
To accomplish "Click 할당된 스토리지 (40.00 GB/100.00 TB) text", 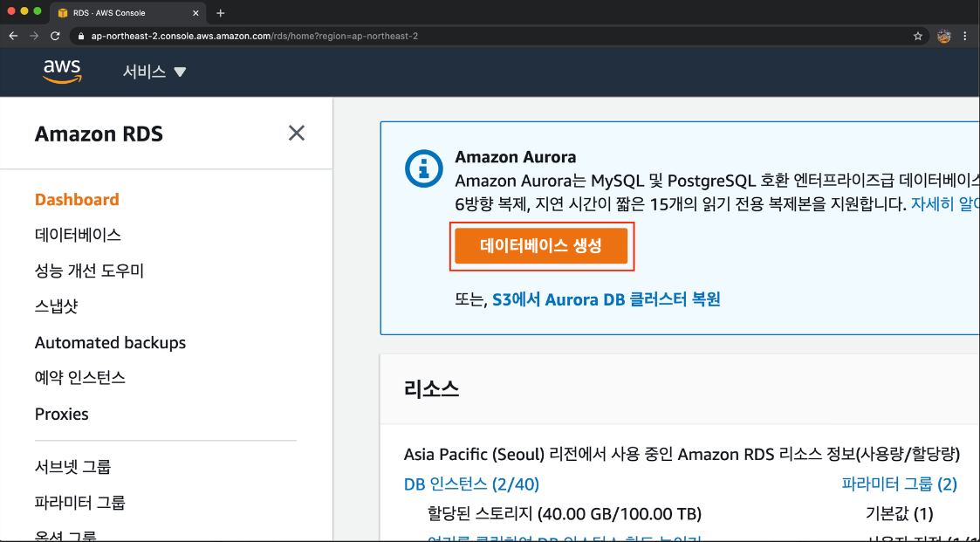I will click(x=565, y=514).
